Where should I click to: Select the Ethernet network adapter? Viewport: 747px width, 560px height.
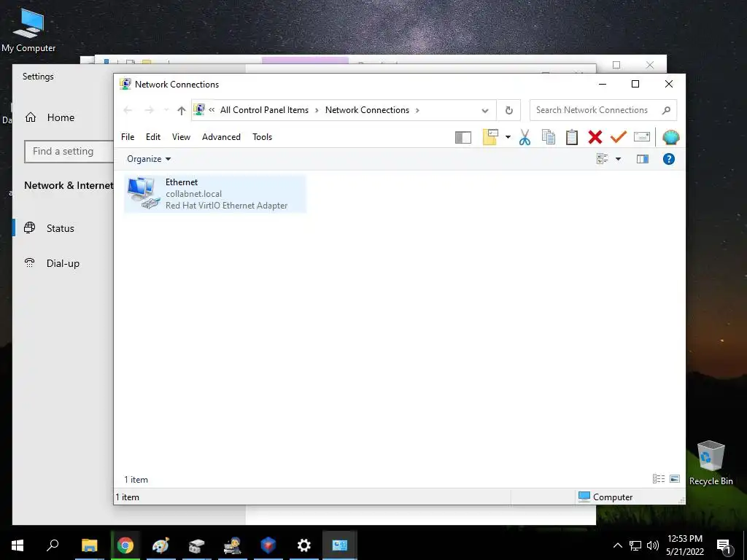pyautogui.click(x=215, y=194)
